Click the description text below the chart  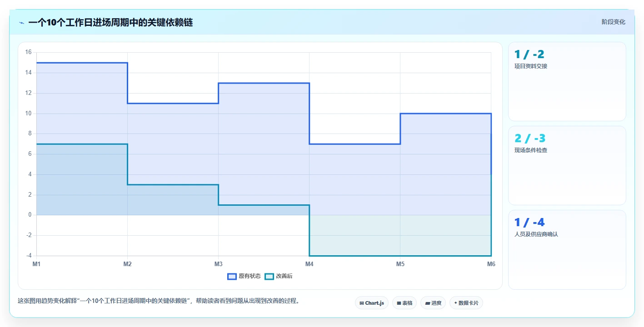point(159,301)
